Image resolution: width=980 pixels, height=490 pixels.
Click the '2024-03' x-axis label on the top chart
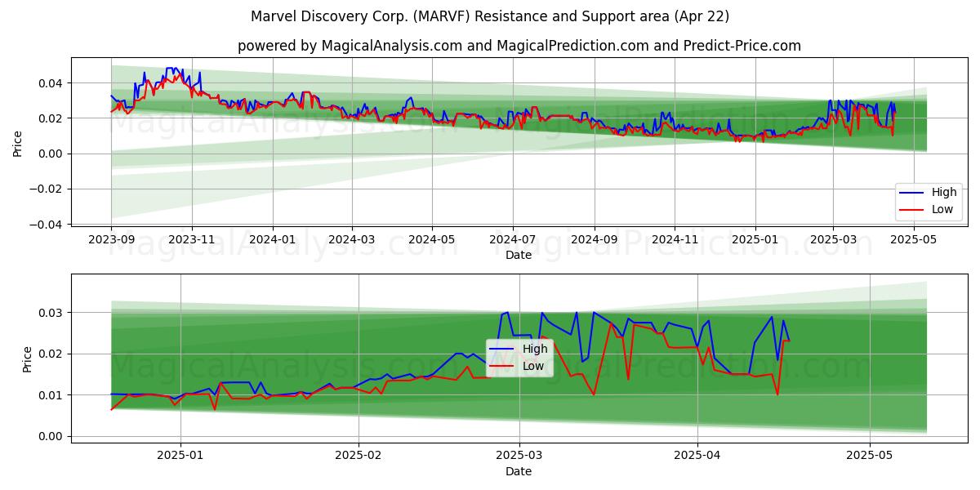coord(352,240)
